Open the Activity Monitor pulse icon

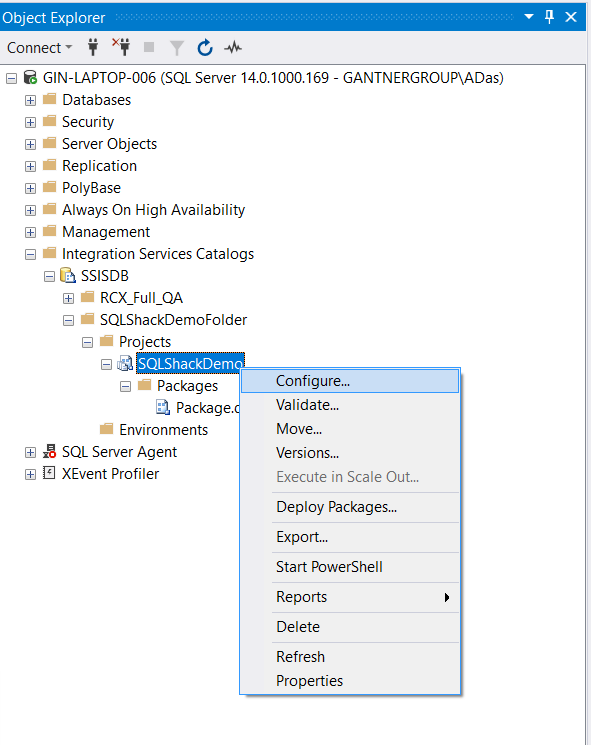point(233,48)
